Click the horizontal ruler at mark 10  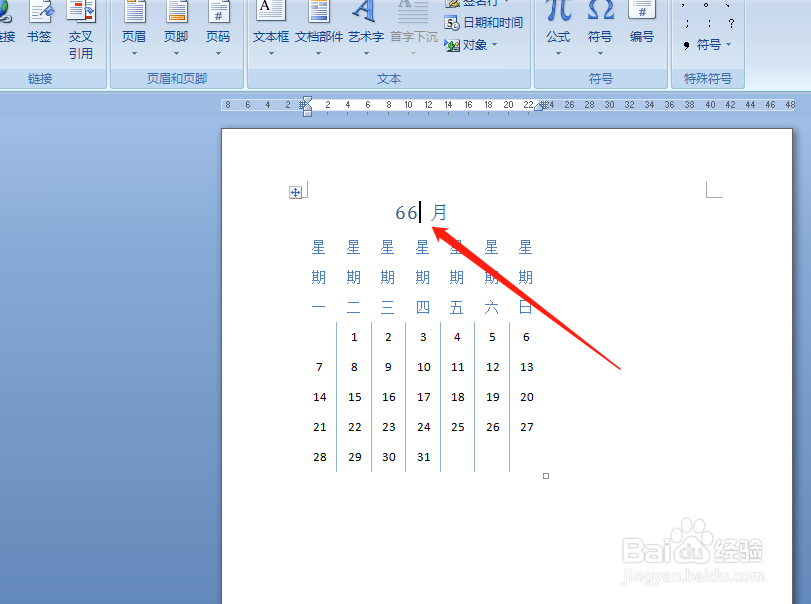click(x=408, y=105)
